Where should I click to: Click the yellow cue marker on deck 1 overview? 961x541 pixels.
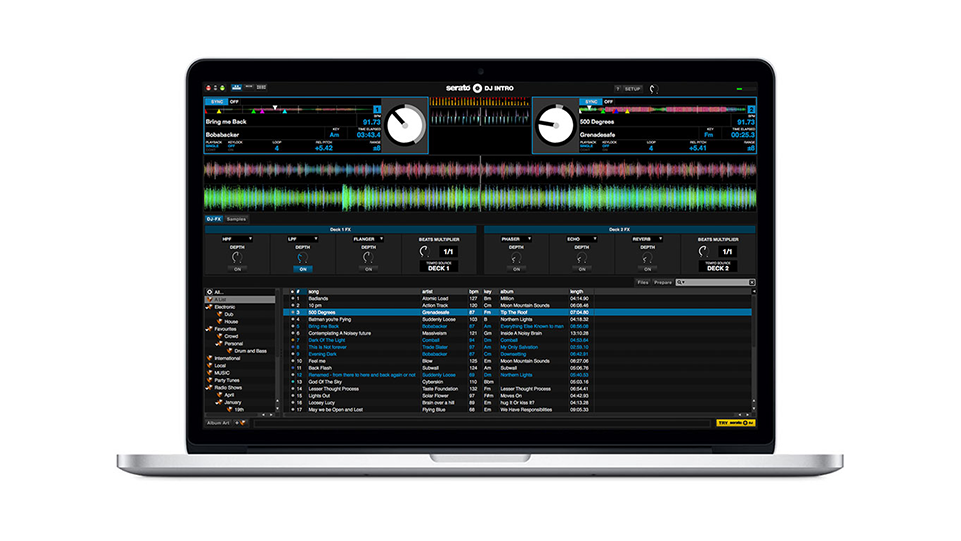point(219,112)
